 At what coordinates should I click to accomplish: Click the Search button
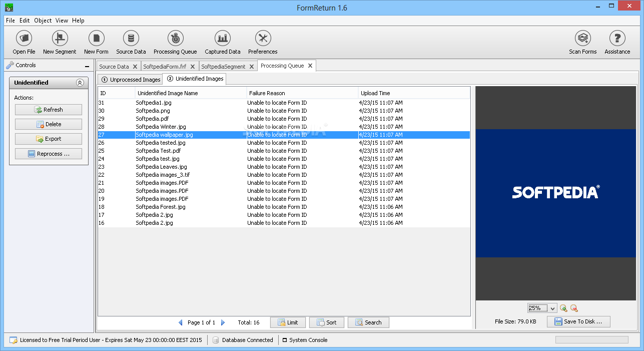(368, 322)
